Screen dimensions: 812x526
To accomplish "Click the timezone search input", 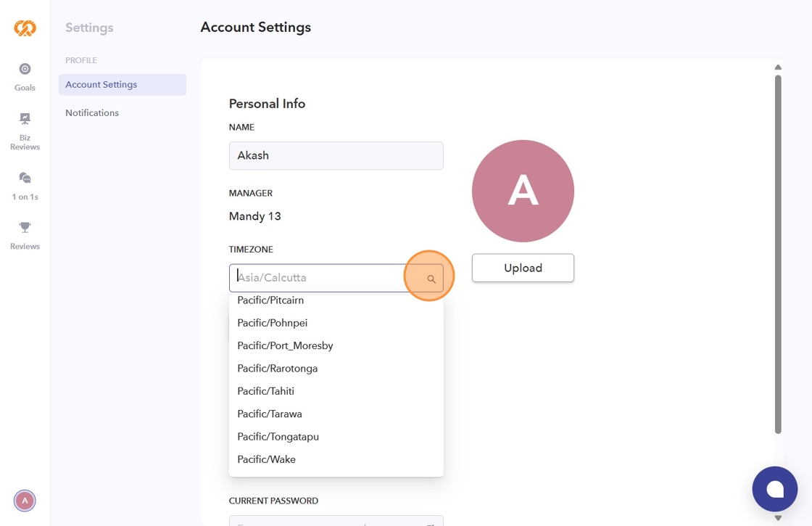I will tap(319, 278).
